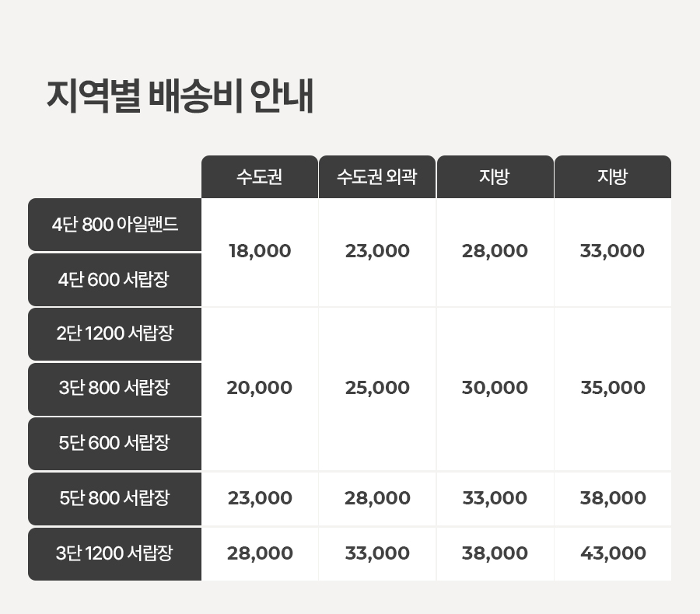Viewport: 700px width, 614px height.
Task: Select the 수도권 column header
Action: [259, 177]
